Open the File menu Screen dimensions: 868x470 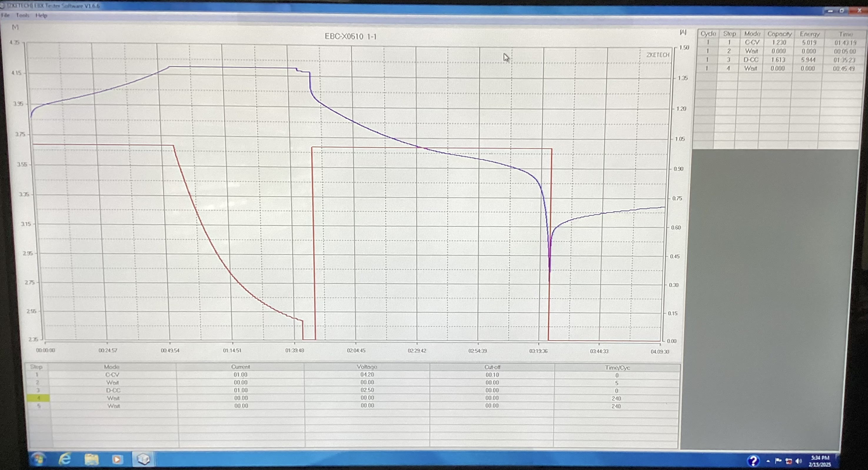5,15
